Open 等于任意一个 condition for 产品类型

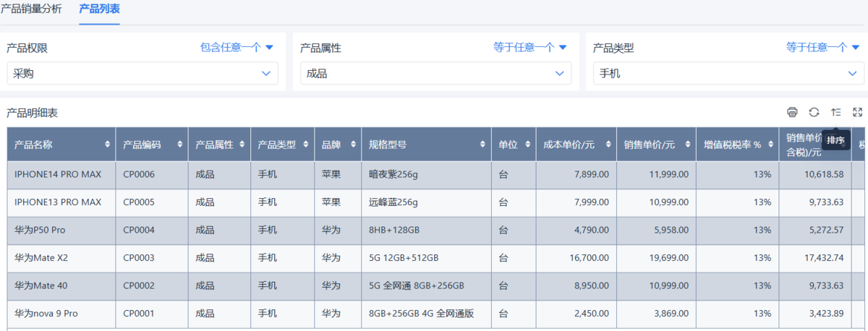(x=822, y=48)
